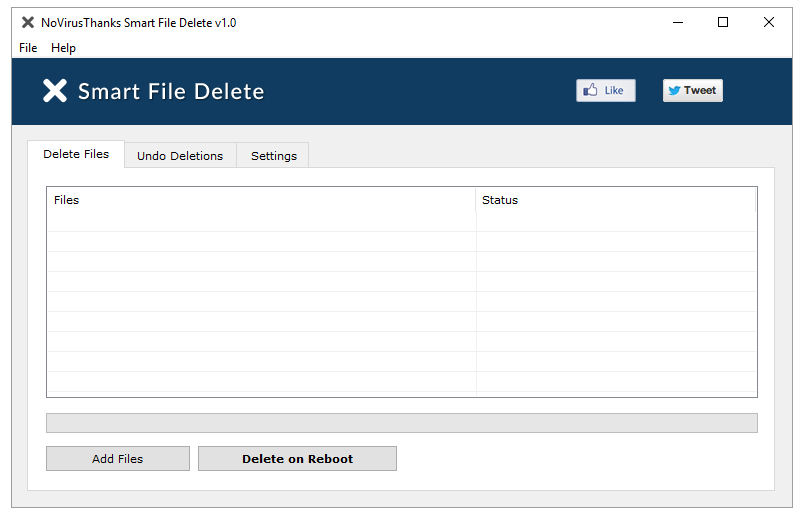Click the deletion progress bar
Viewport: 807px width, 523px height.
pos(402,423)
